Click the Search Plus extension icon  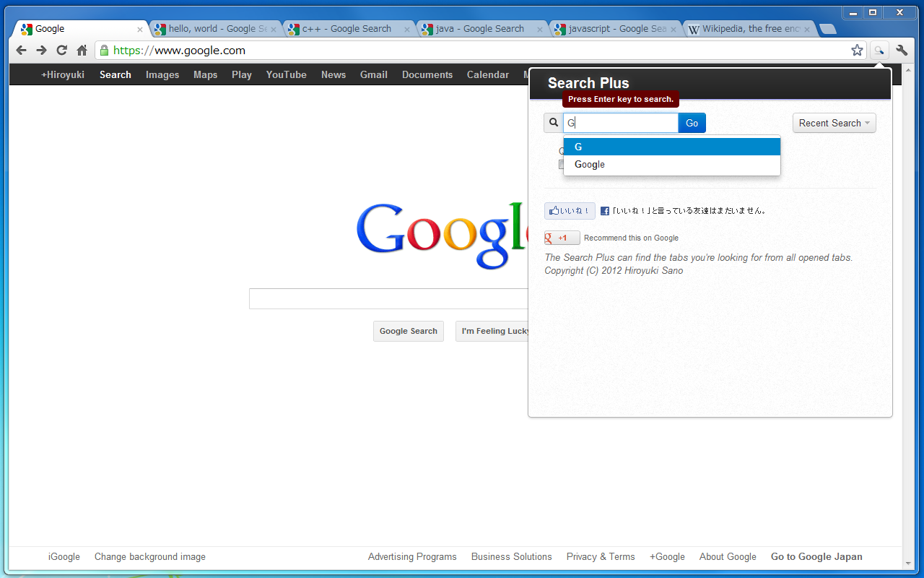[x=879, y=50]
